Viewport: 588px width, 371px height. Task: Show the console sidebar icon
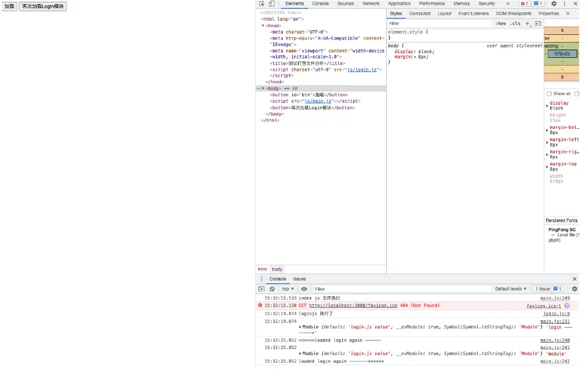click(262, 289)
